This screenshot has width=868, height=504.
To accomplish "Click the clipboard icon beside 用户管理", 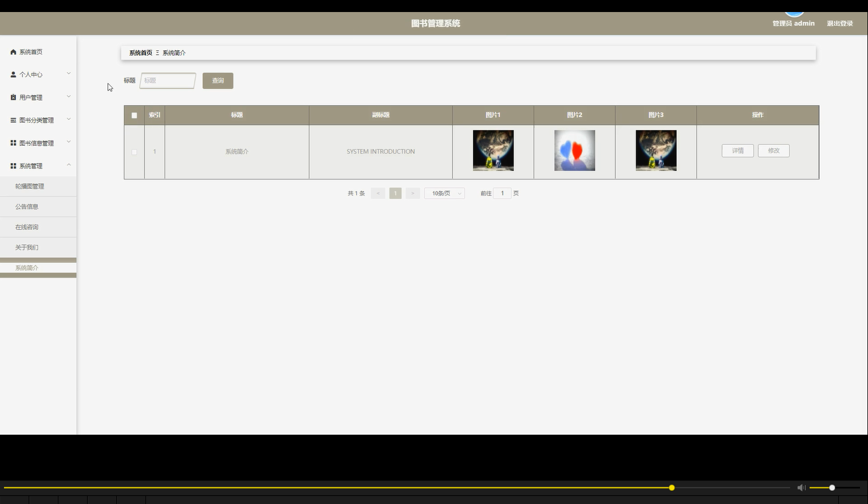I will pyautogui.click(x=13, y=97).
